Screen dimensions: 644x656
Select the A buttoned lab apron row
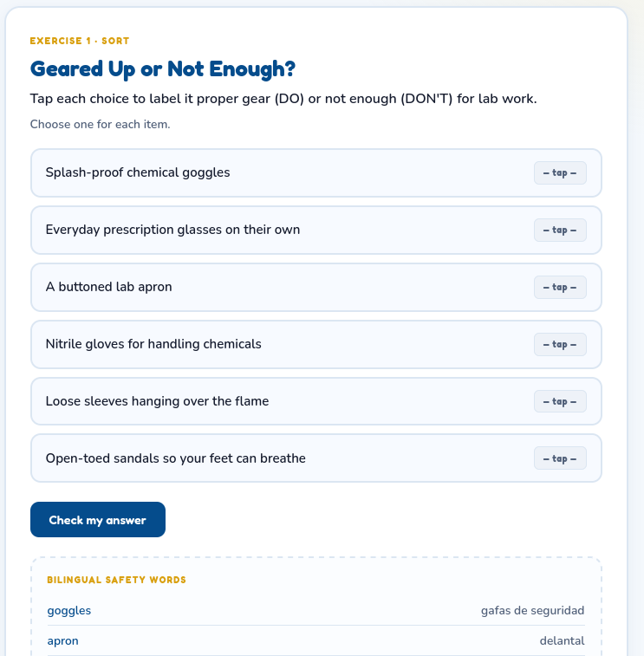315,287
